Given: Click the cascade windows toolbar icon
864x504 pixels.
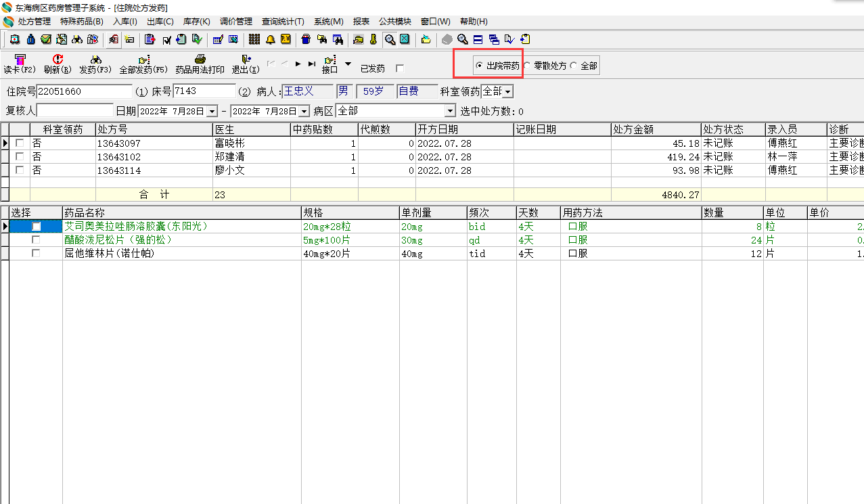Looking at the screenshot, I should pyautogui.click(x=494, y=39).
